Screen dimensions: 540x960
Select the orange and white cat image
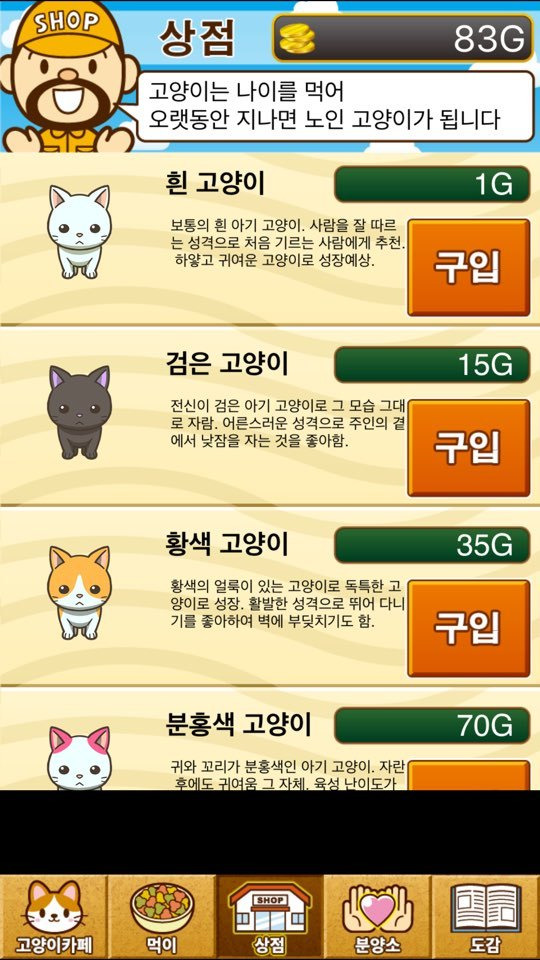(80, 593)
